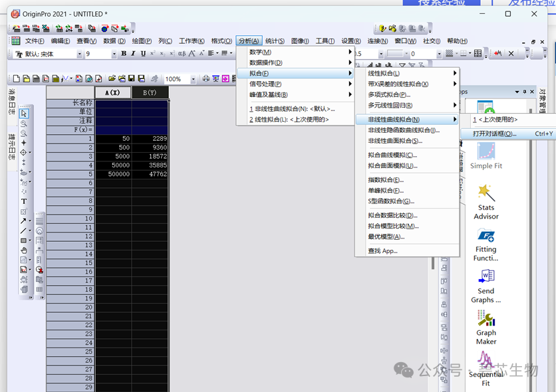Viewport: 556px width, 392px height.
Task: Apply bold formatting with B
Action: (124, 53)
